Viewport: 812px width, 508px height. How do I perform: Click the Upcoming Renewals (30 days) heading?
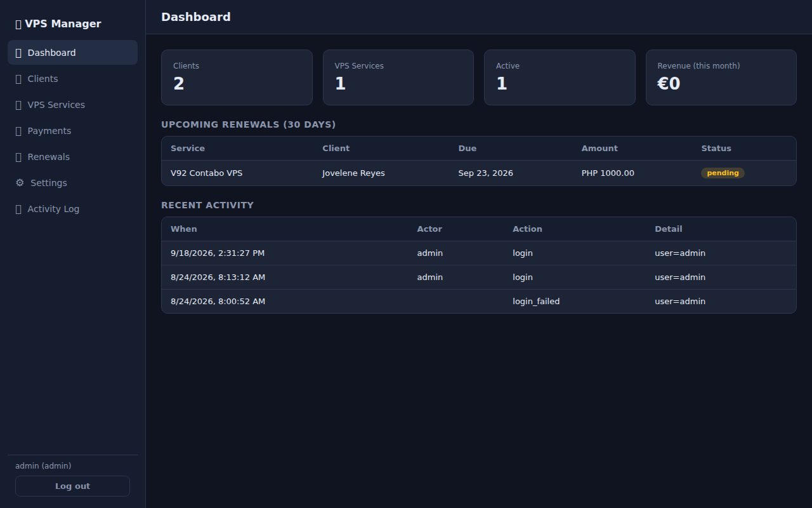click(x=249, y=124)
